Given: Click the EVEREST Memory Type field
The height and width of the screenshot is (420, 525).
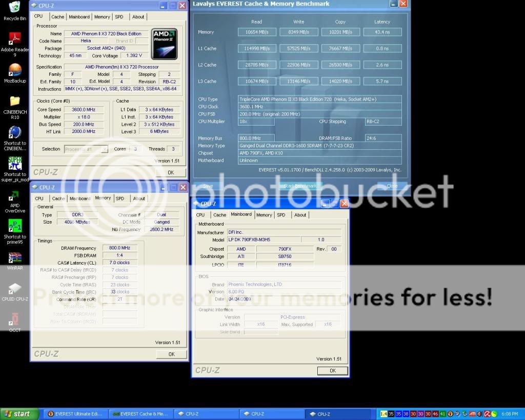Looking at the screenshot, I should (320, 146).
